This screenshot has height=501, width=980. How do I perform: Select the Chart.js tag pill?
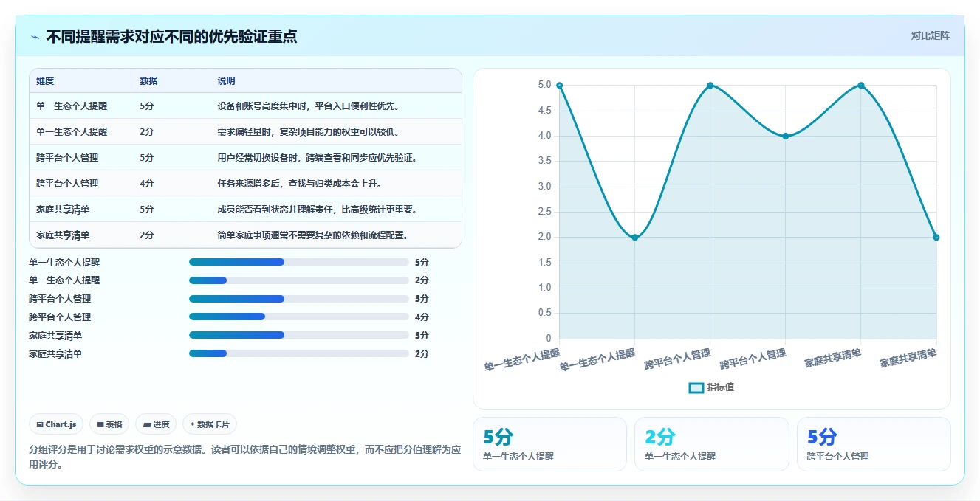point(56,424)
